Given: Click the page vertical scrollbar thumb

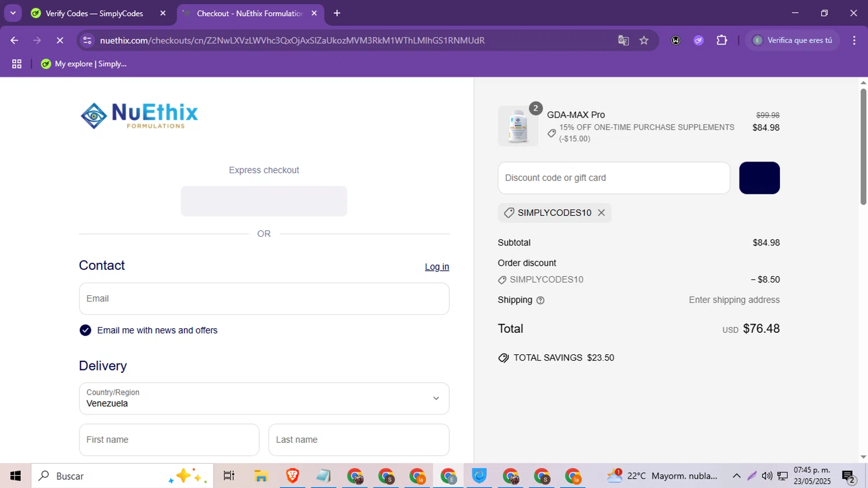Looking at the screenshot, I should 863,146.
